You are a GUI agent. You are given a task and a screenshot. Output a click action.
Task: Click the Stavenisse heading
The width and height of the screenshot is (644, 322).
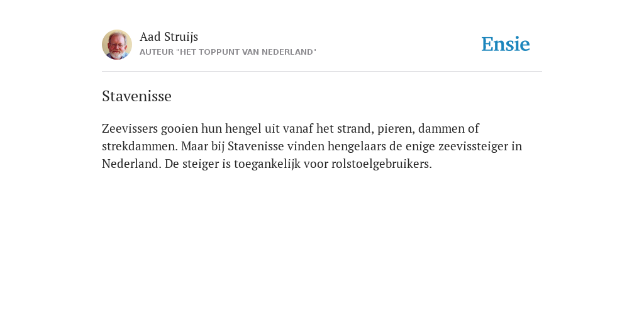[x=136, y=96]
